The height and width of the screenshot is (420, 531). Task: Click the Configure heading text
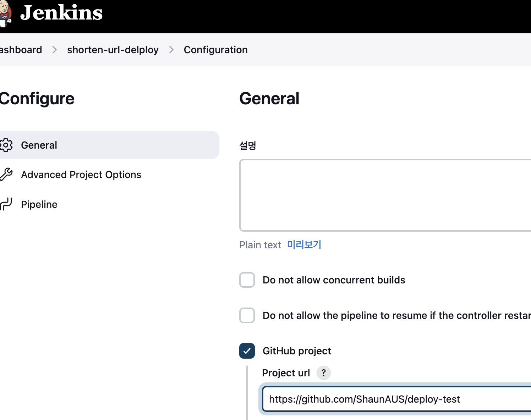(x=37, y=99)
